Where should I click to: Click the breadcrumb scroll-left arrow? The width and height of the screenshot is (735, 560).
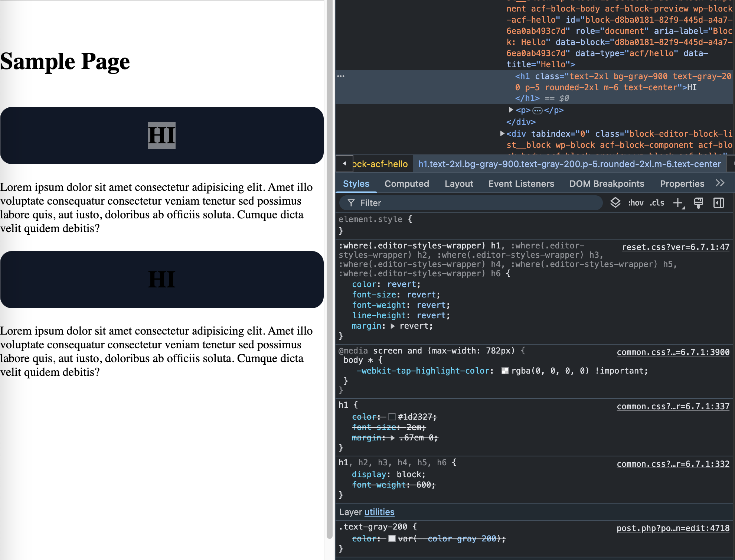click(344, 163)
